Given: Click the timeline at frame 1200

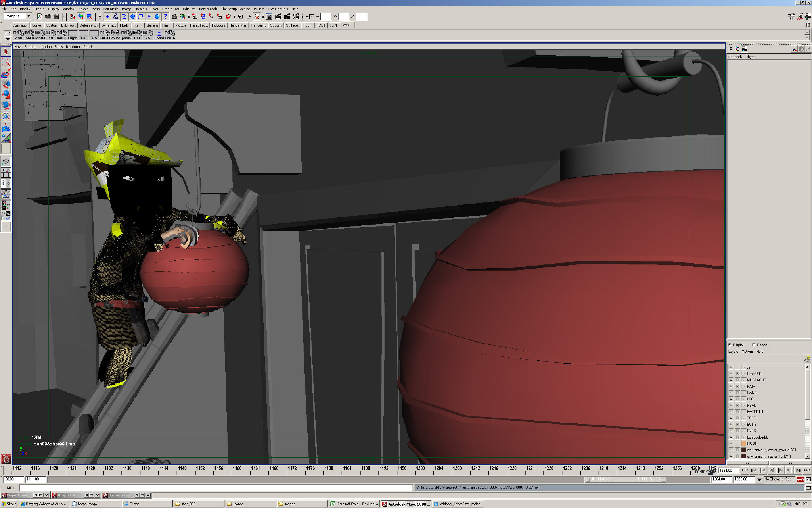Looking at the screenshot, I should coord(420,470).
